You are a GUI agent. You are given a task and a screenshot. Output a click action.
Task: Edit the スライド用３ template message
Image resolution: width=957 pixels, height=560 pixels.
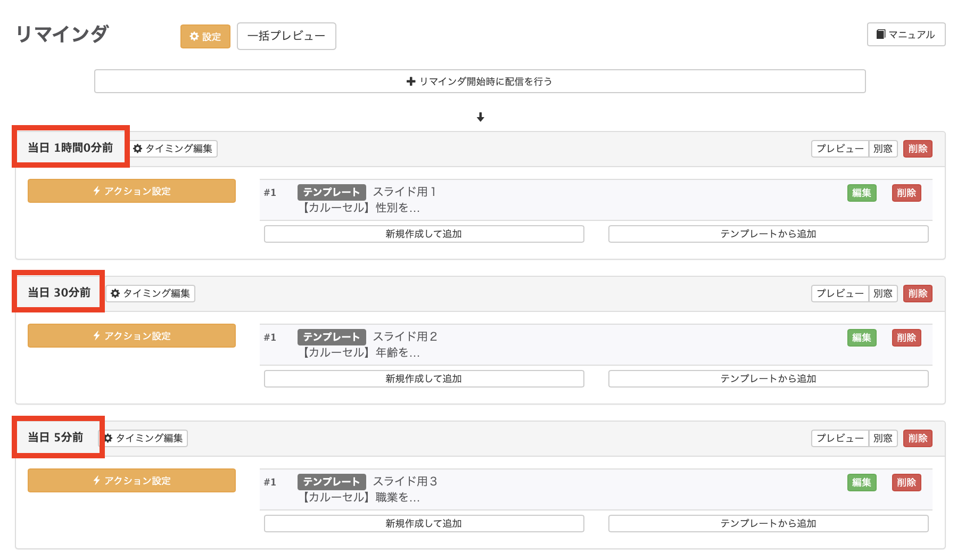point(861,483)
